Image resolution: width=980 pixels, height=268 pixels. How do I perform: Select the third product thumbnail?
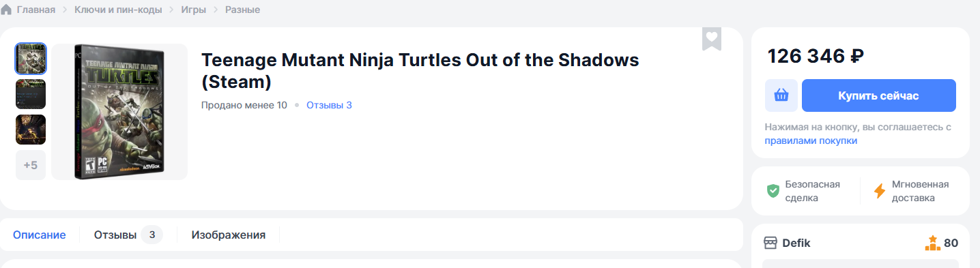[x=31, y=130]
